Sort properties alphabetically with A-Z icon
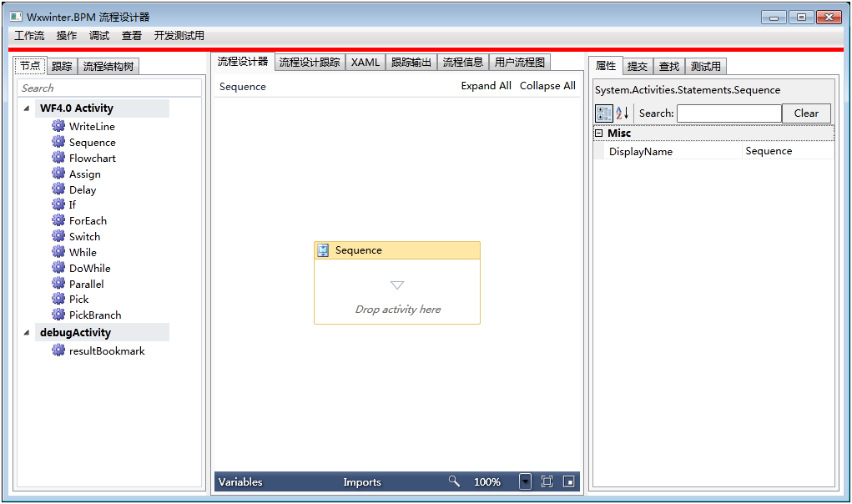The height and width of the screenshot is (504, 852). tap(623, 113)
